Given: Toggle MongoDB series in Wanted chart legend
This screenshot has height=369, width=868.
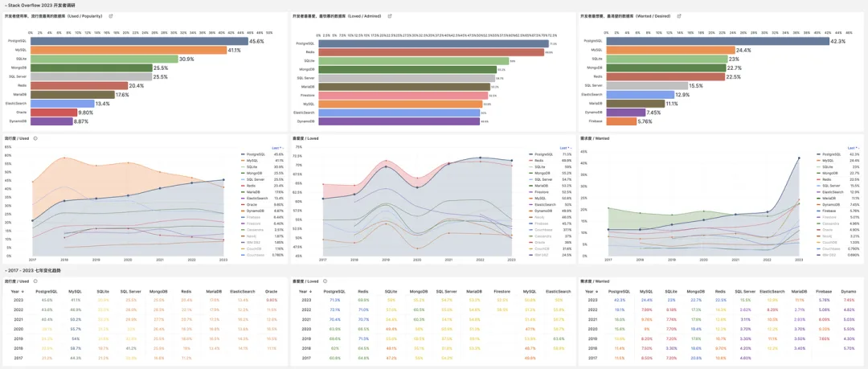Looking at the screenshot, I should [829, 174].
